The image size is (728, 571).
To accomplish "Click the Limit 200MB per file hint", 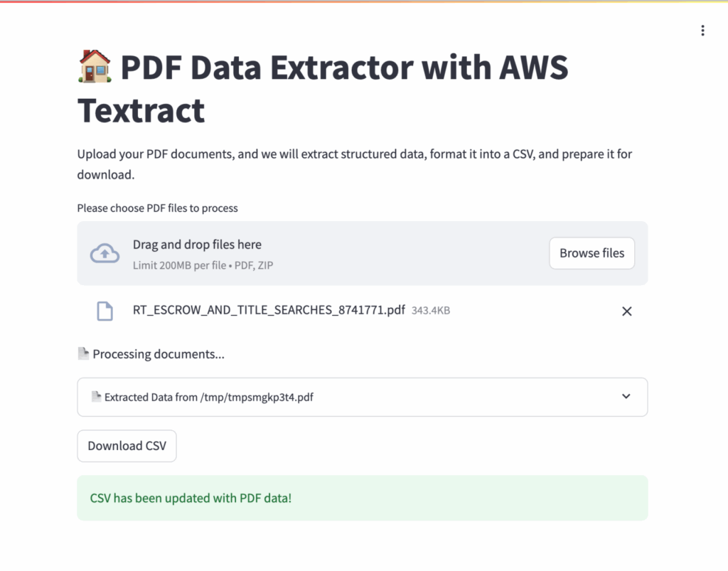I will pos(203,265).
